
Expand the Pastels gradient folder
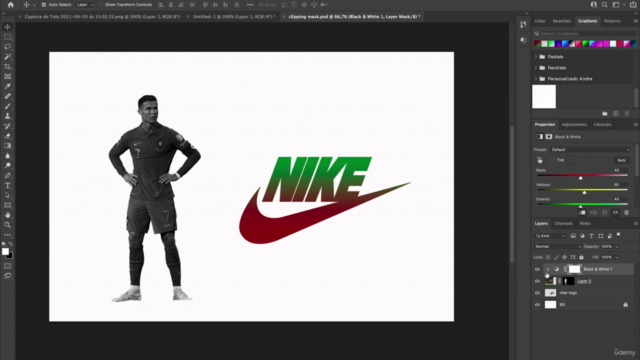click(x=536, y=57)
